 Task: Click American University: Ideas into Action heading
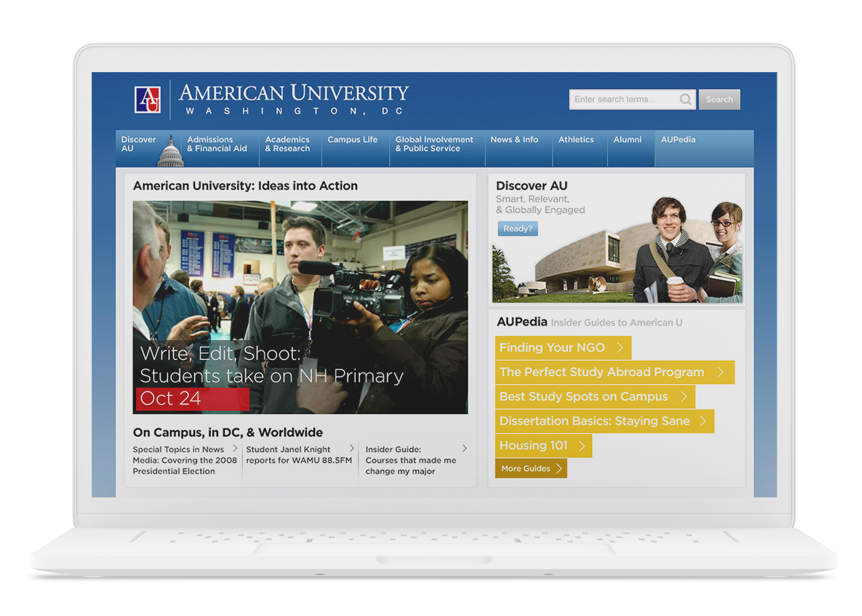[245, 186]
